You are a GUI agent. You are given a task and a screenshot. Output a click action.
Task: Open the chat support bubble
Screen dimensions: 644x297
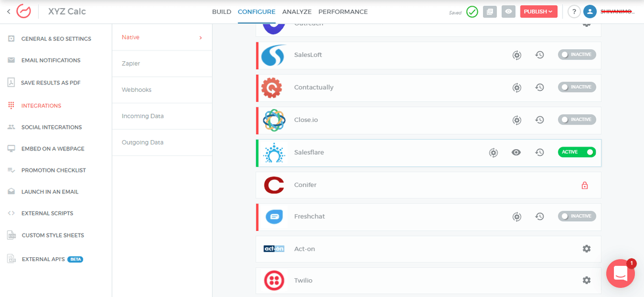(x=620, y=273)
